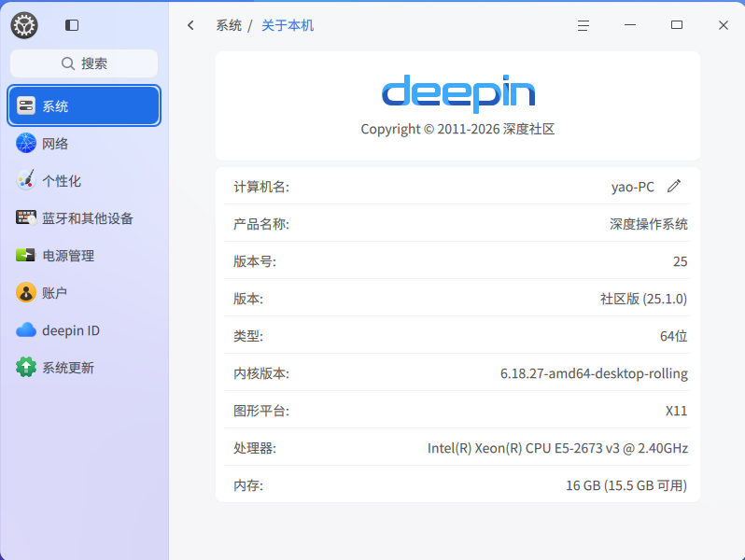Viewport: 745px width, 560px height.
Task: Click kernel version 6.18.27-amd64-desktop-rolling
Action: click(x=594, y=373)
